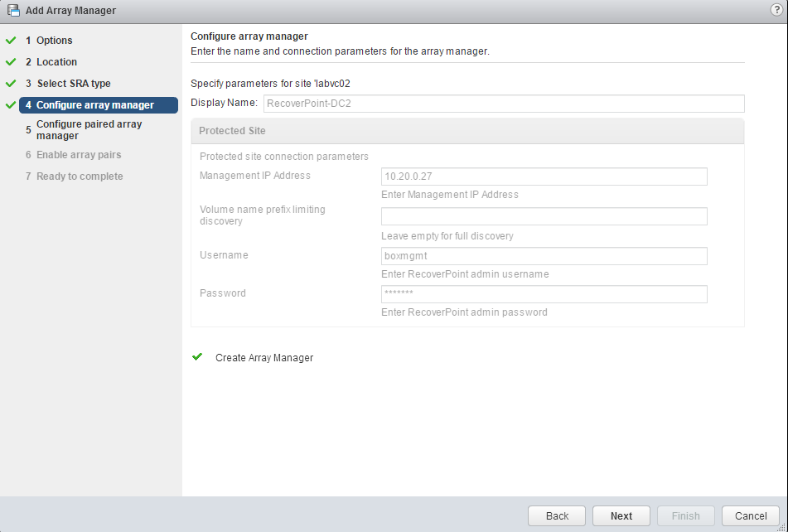Click the checkmark next to Select SRA type
The image size is (788, 532).
coord(11,84)
